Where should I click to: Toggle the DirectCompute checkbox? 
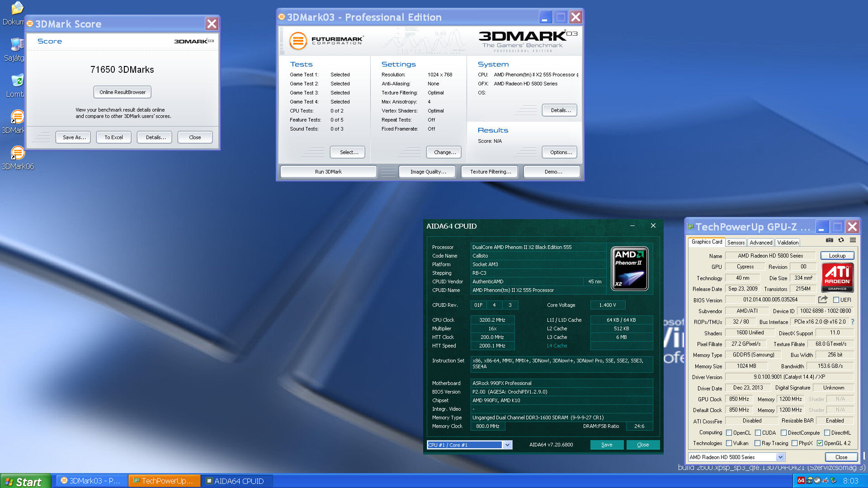(x=783, y=432)
